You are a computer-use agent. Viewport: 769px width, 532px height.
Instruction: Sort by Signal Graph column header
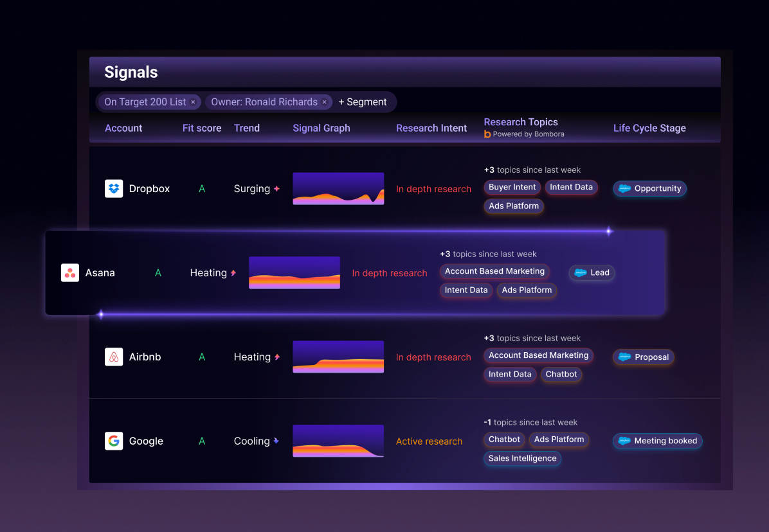[321, 129]
